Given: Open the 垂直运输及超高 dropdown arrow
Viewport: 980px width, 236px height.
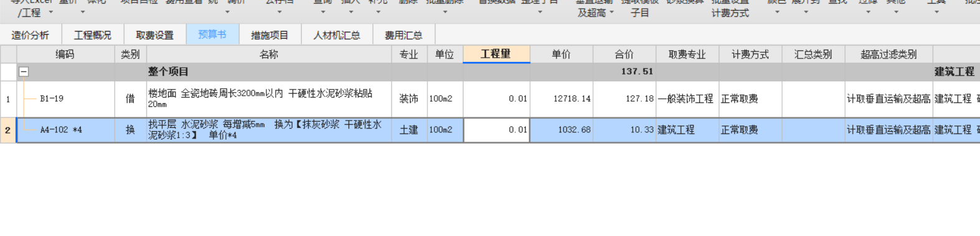Looking at the screenshot, I should tap(612, 12).
